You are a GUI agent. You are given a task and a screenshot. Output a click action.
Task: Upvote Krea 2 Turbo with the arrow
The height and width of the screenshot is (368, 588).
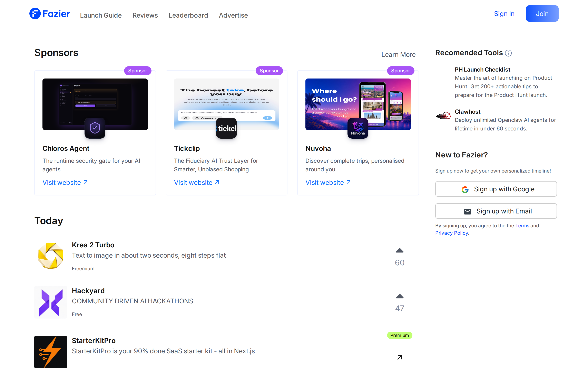pos(400,250)
